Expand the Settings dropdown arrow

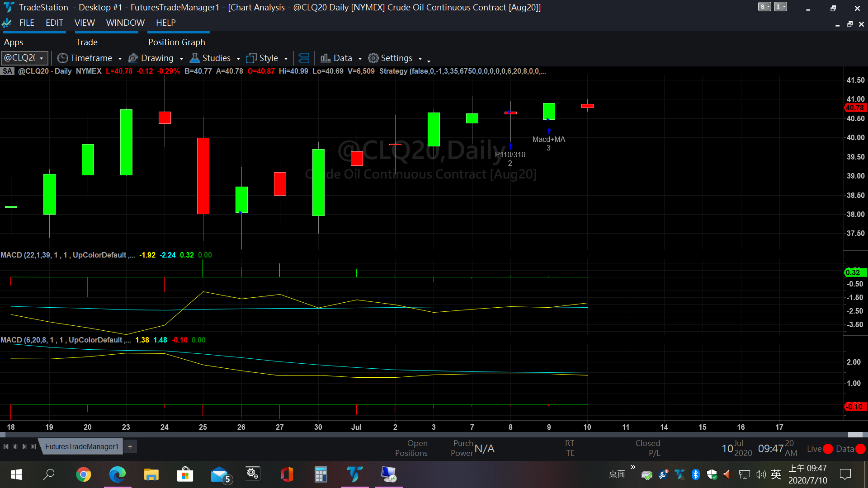click(x=420, y=59)
